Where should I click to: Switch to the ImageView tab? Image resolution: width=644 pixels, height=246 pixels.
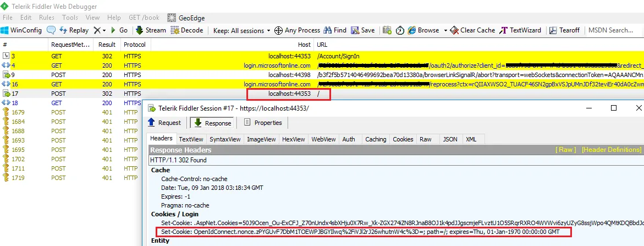261,139
